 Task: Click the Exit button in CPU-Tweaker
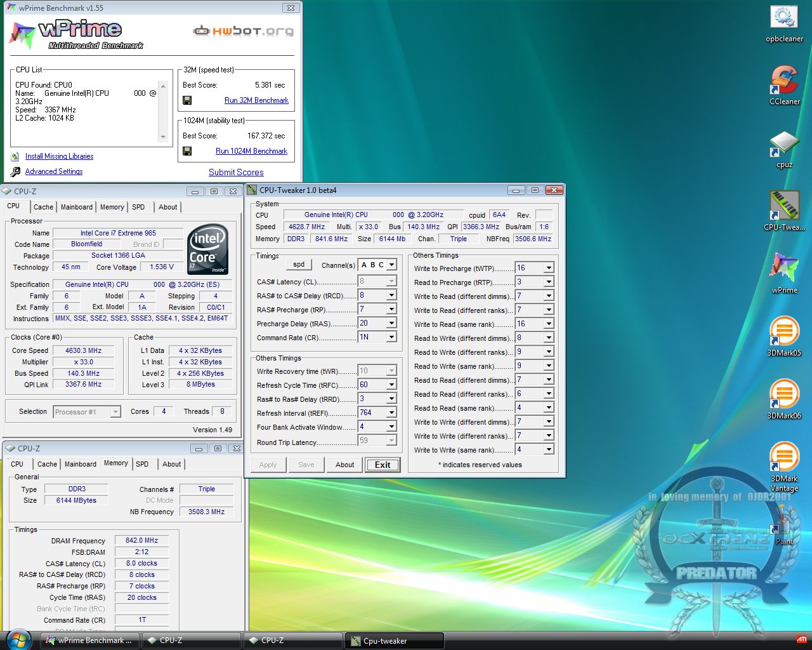[x=383, y=465]
